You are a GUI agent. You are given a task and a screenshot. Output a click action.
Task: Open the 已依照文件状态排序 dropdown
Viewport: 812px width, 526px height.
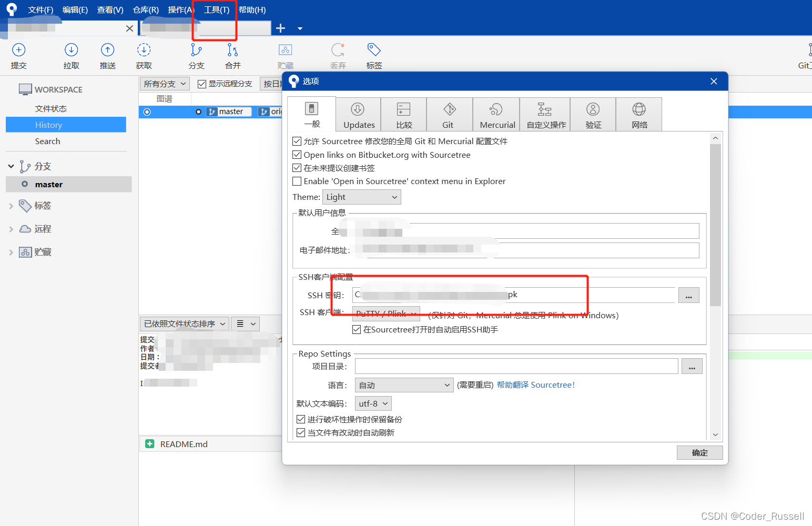click(184, 323)
